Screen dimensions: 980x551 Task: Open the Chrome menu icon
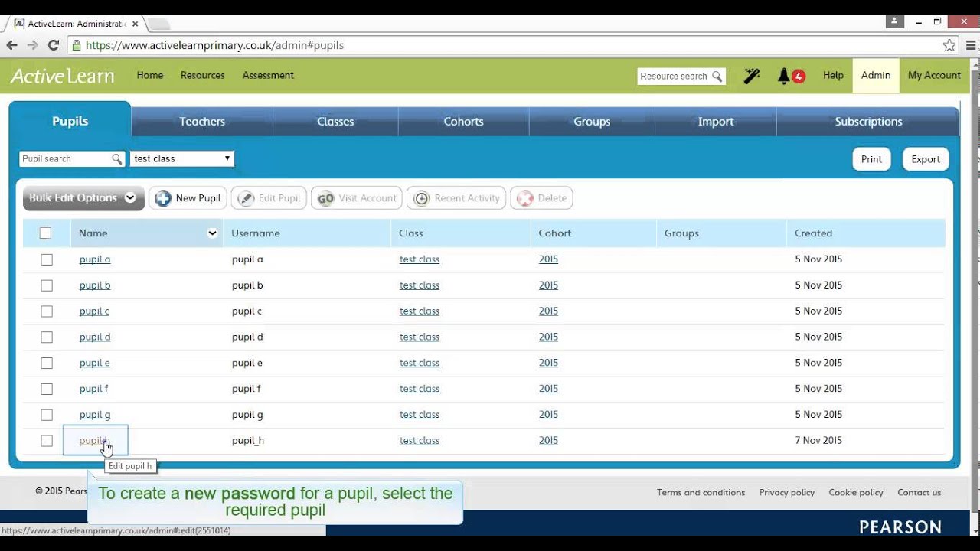point(971,45)
